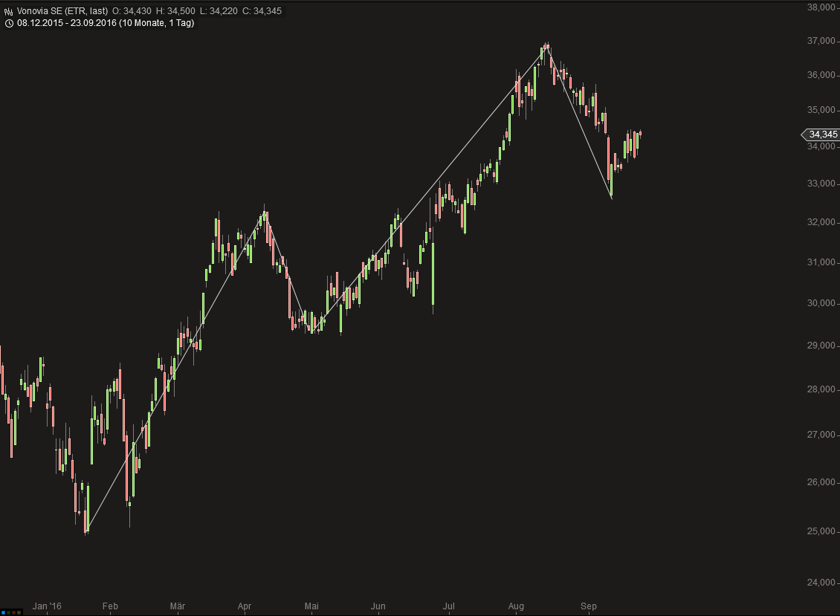Viewport: 840px width, 616px height.
Task: Click the Apr time axis label
Action: (x=245, y=606)
